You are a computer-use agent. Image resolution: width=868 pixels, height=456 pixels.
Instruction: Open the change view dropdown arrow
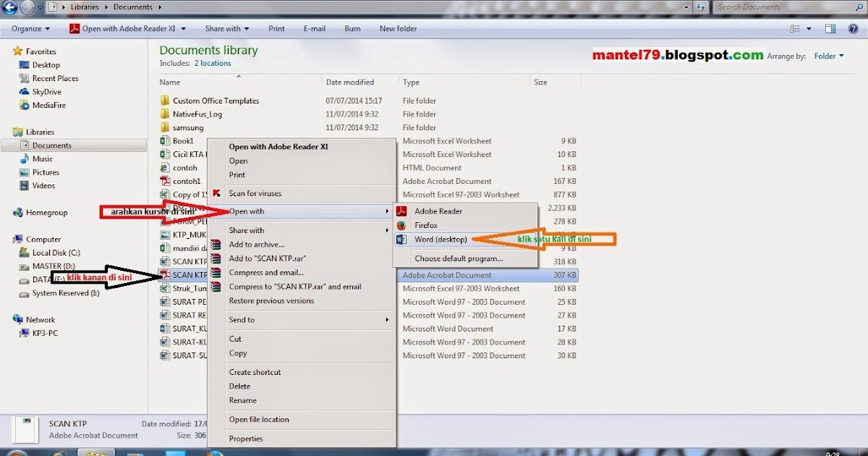[810, 29]
